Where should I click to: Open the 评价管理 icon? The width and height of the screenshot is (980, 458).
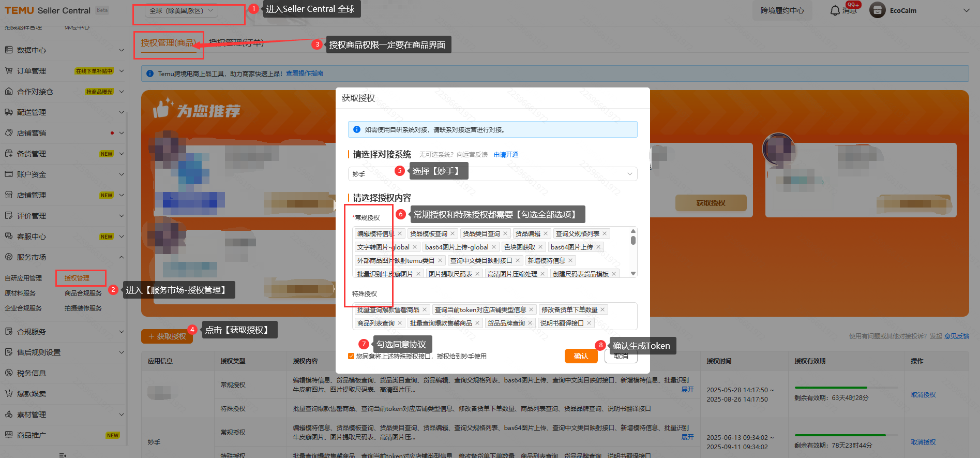pos(9,216)
